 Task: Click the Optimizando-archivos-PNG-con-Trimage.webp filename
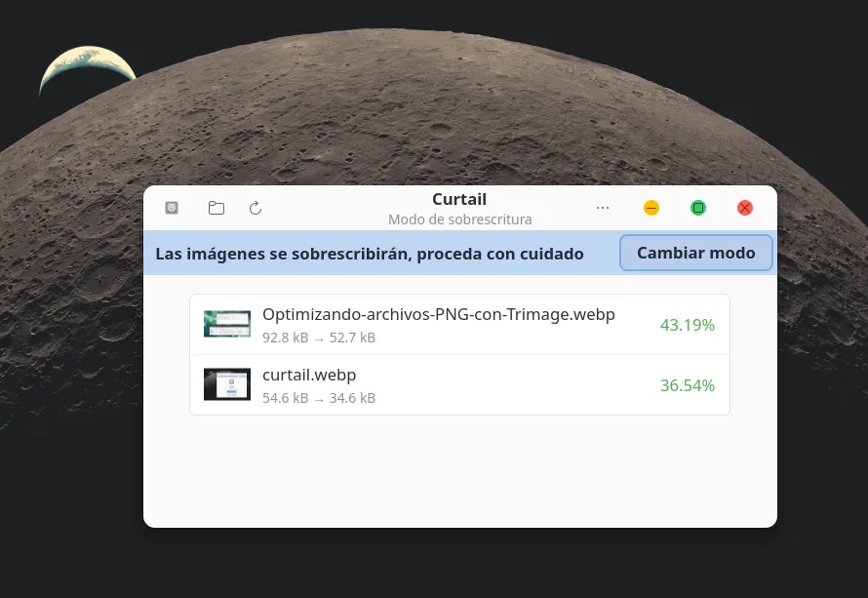click(x=439, y=314)
